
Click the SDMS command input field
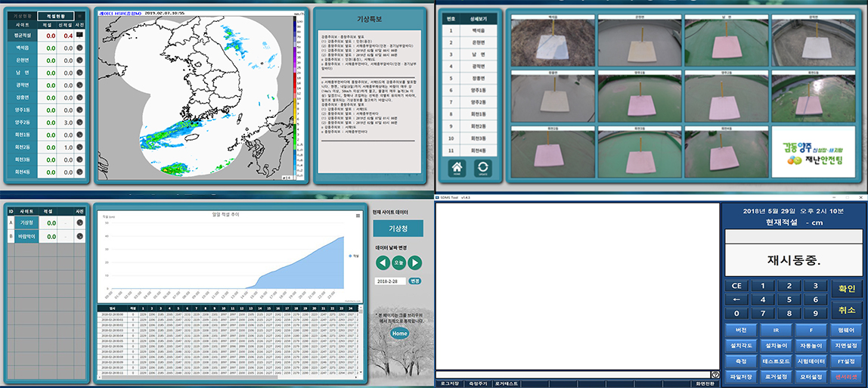[x=573, y=374]
